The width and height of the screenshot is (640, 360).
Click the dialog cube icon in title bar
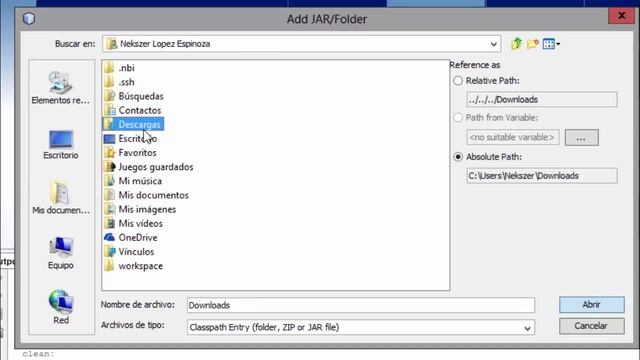pos(29,19)
